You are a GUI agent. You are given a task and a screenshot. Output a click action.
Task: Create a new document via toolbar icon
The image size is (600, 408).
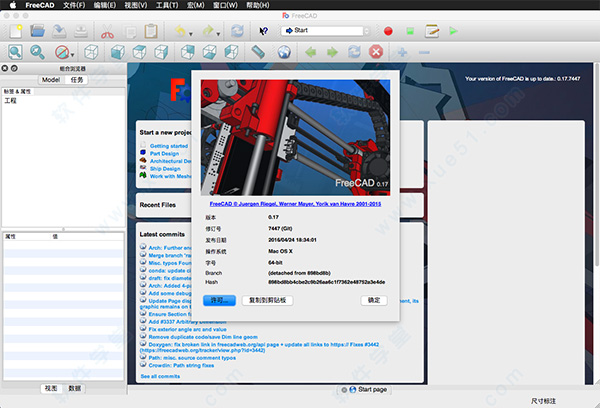coord(16,31)
